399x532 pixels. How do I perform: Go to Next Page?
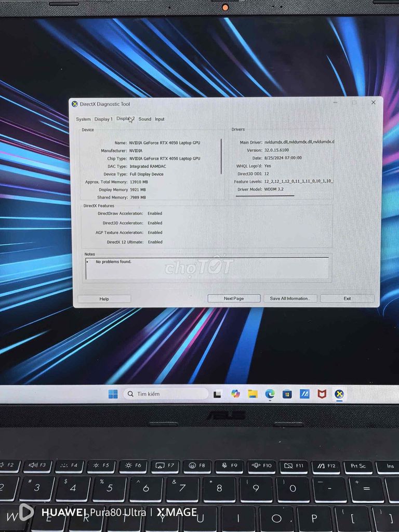coord(234,298)
